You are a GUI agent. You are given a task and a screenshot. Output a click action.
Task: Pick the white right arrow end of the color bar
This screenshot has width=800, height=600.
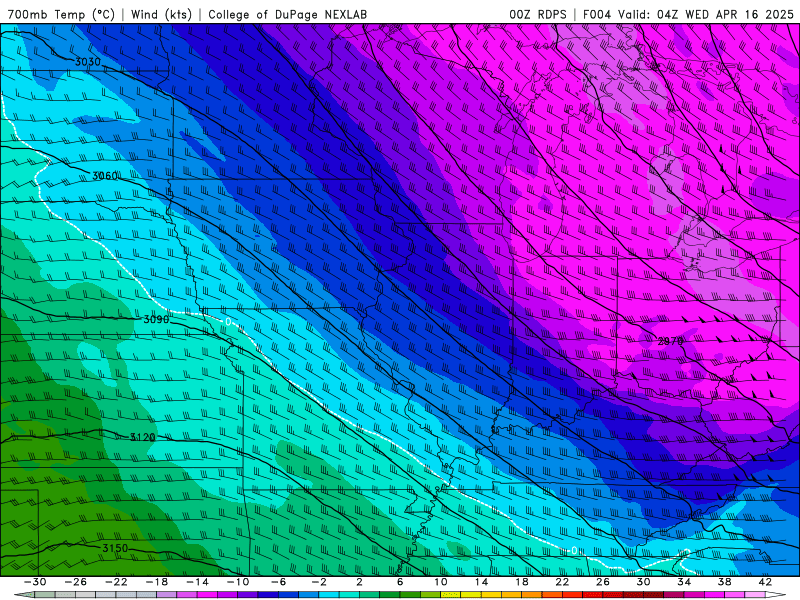point(776,595)
